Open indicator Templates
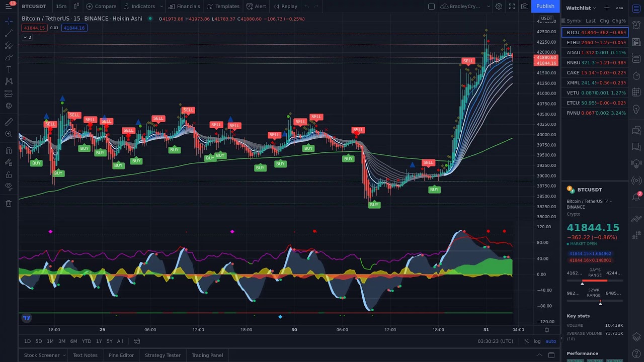This screenshot has height=362, width=644. [223, 6]
